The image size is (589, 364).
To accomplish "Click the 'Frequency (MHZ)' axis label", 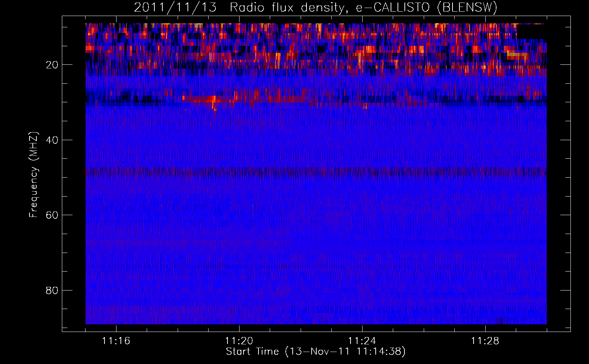I will coord(33,175).
